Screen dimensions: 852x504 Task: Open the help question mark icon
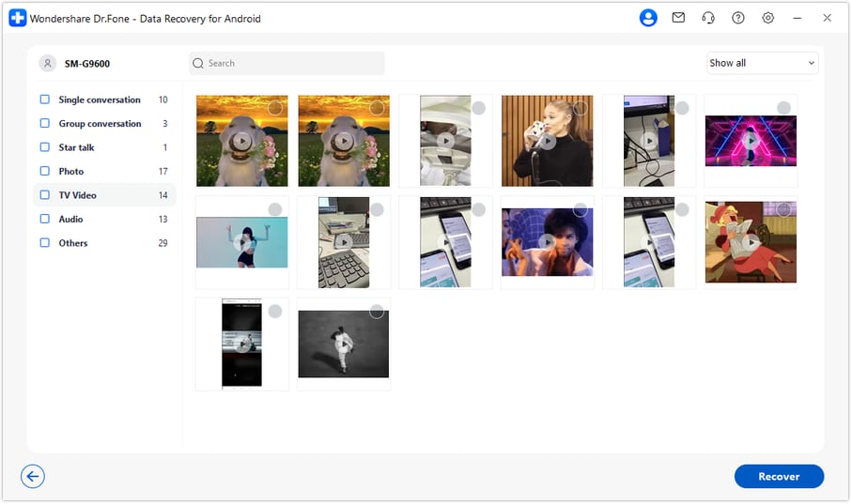point(738,18)
